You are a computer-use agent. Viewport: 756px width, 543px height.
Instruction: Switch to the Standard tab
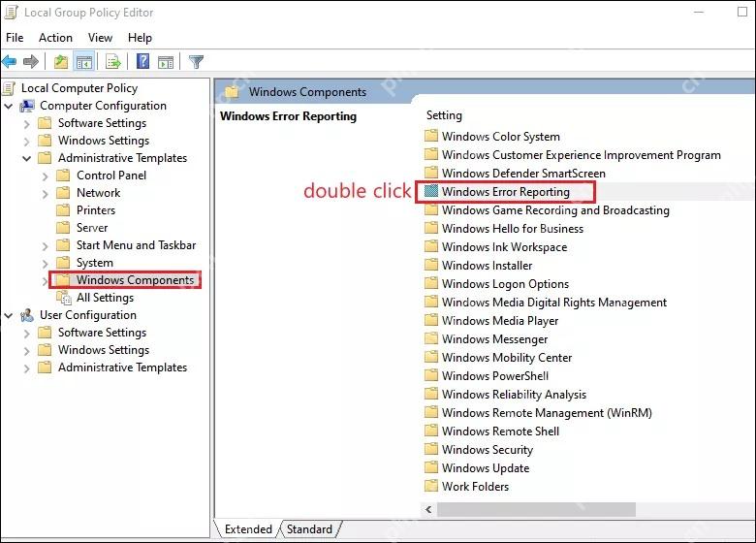(309, 529)
